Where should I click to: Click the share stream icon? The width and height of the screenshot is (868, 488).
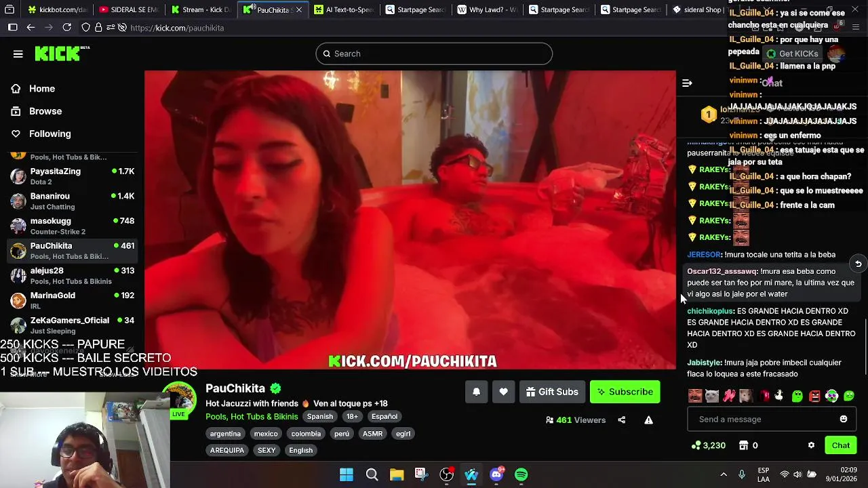click(621, 420)
